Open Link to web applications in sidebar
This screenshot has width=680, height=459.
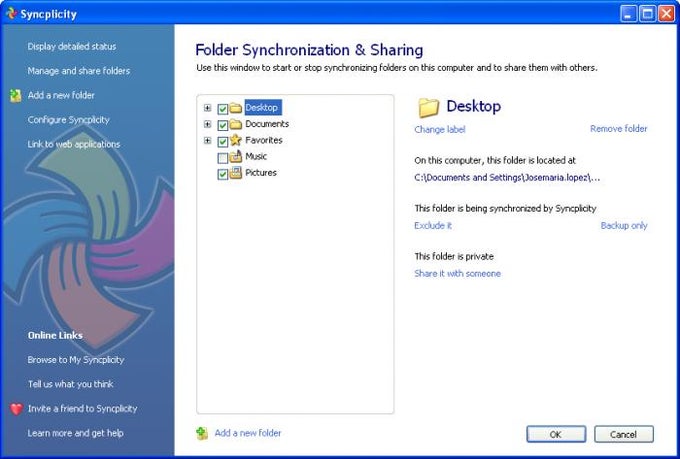74,144
